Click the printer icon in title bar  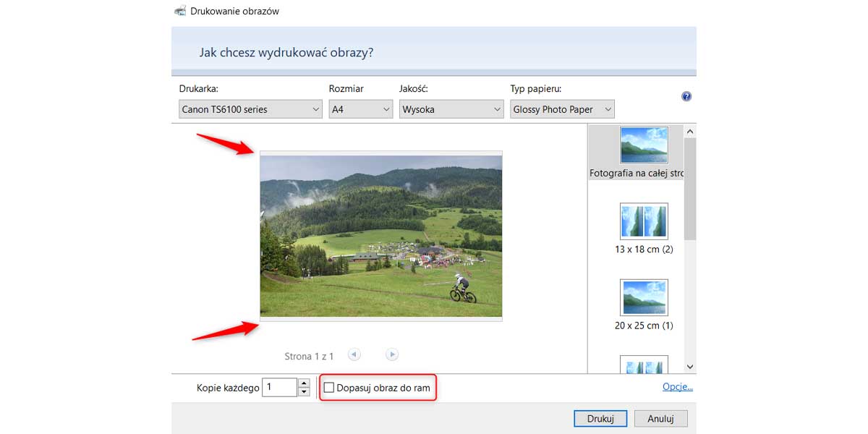point(180,11)
